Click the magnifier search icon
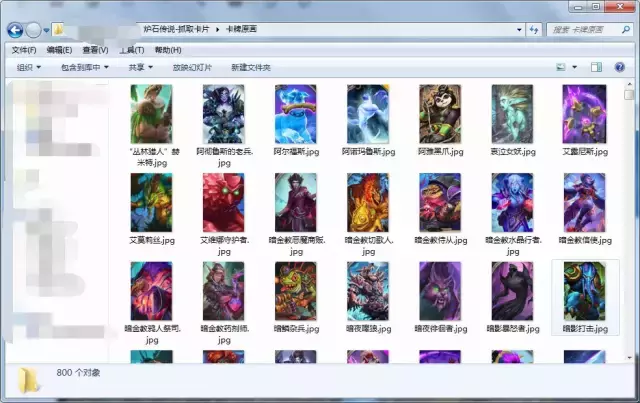 coord(626,29)
